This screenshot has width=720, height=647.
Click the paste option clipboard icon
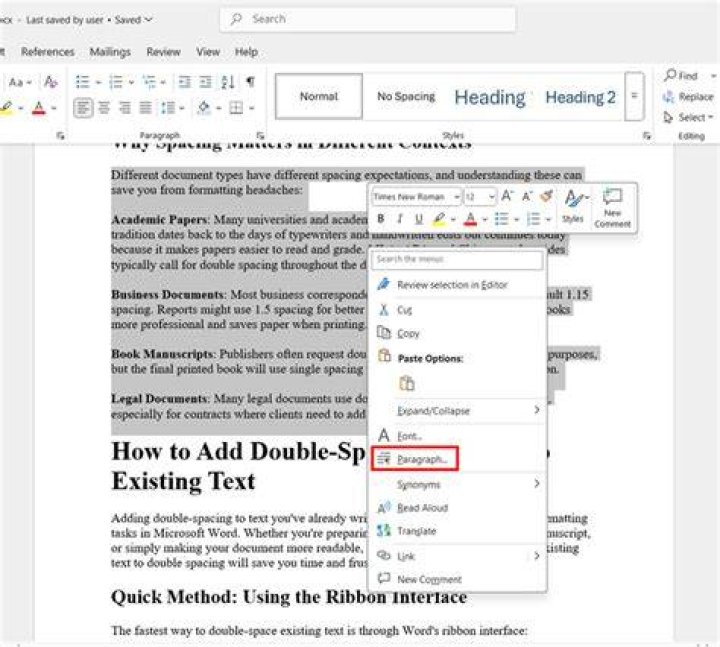tap(407, 383)
